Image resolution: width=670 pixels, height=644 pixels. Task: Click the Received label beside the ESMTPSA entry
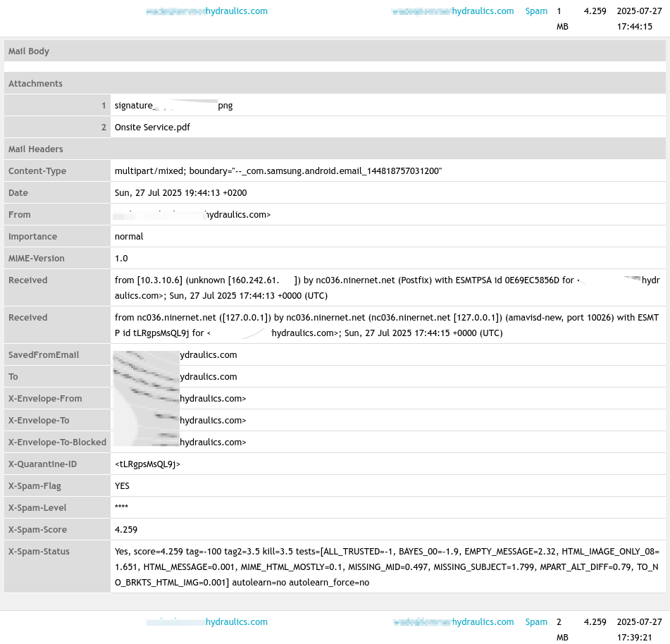tap(27, 280)
